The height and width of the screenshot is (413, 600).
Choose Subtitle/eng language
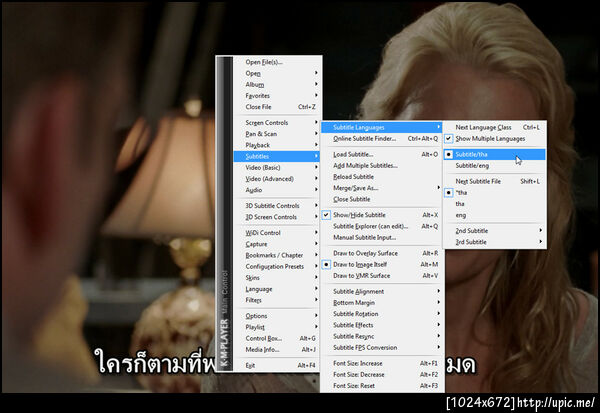(x=494, y=166)
